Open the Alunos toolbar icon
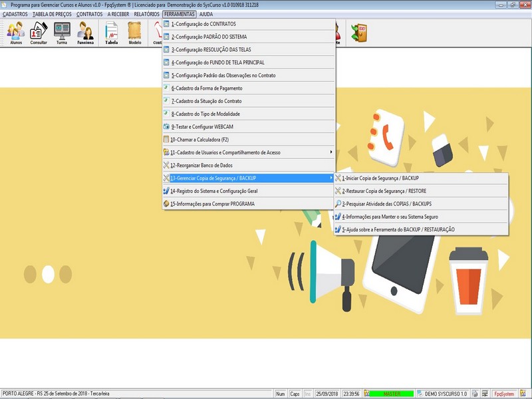 [x=16, y=32]
